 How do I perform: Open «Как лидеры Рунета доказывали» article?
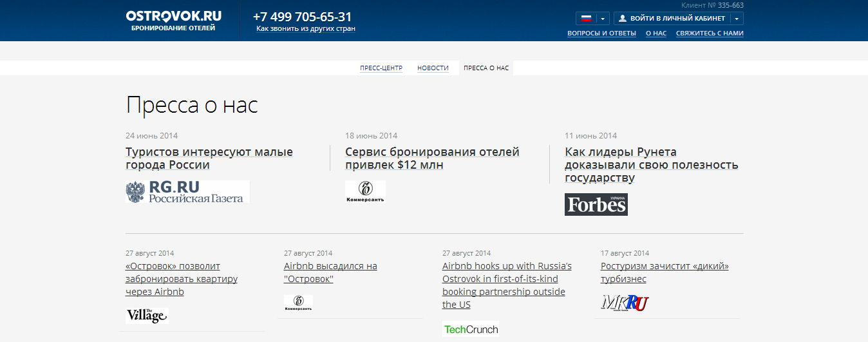[652, 165]
